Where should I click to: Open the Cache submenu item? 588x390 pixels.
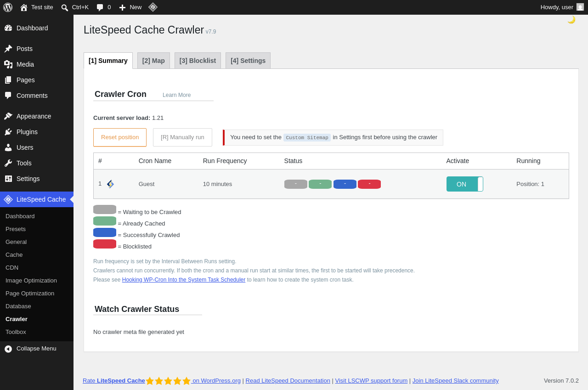coord(14,255)
